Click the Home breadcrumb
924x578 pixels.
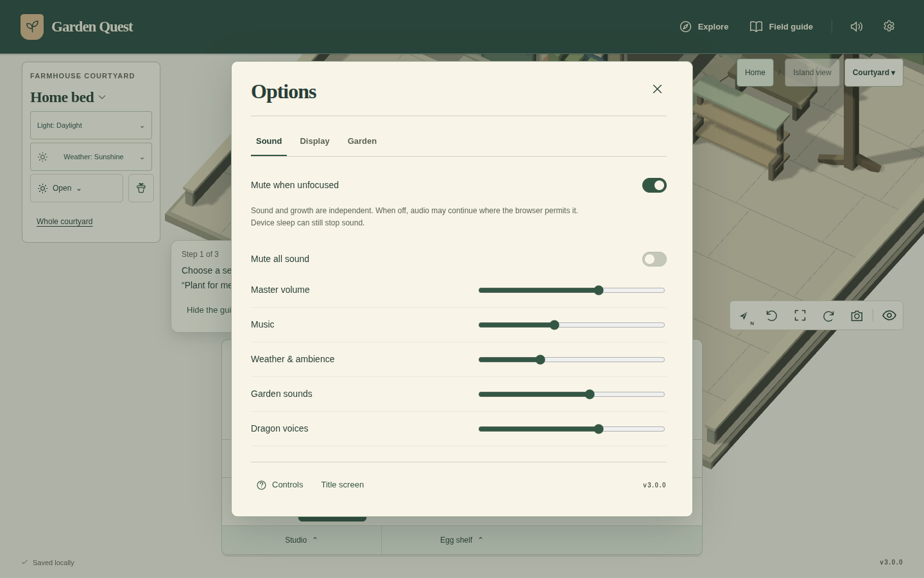coord(755,73)
